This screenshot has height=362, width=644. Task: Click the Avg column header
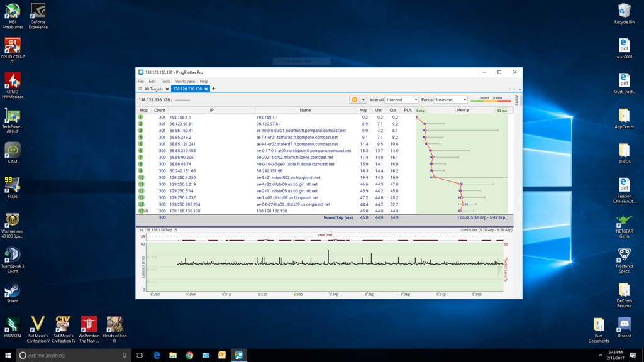363,111
